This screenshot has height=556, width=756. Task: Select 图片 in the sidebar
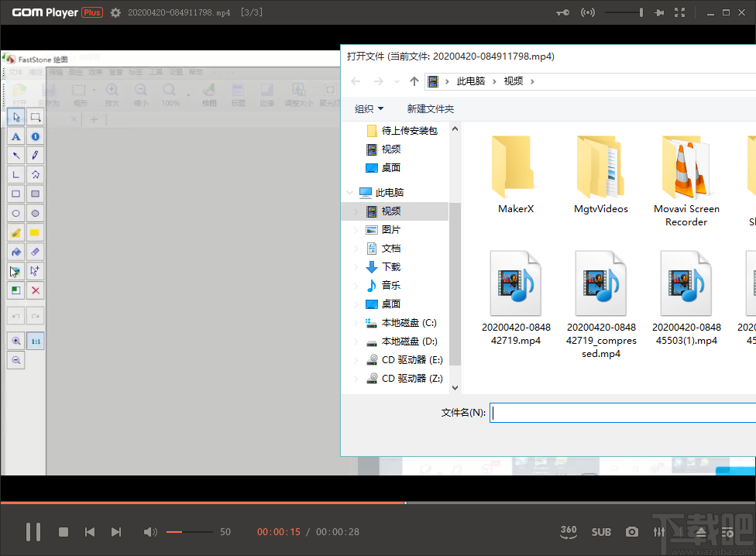[391, 229]
